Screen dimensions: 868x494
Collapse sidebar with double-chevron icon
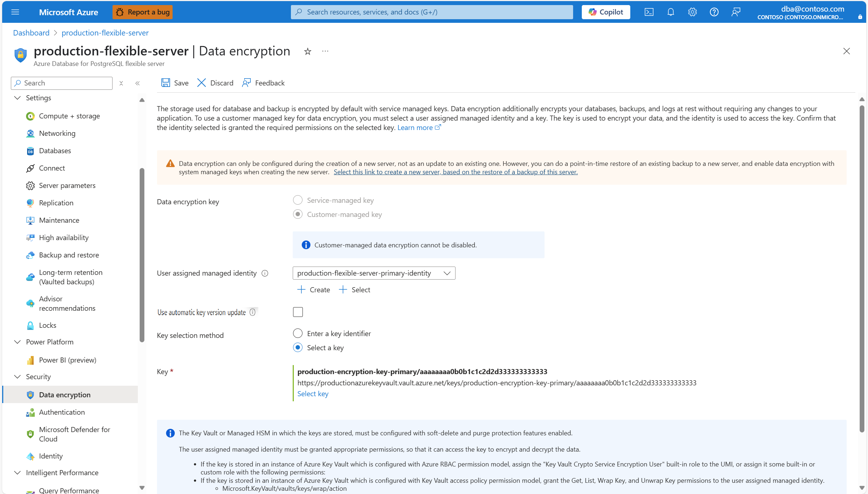pyautogui.click(x=137, y=83)
